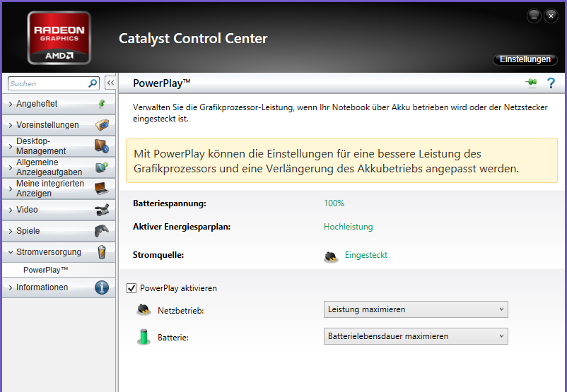The image size is (567, 392).
Task: Expand the Video section chevron
Action: click(x=11, y=210)
